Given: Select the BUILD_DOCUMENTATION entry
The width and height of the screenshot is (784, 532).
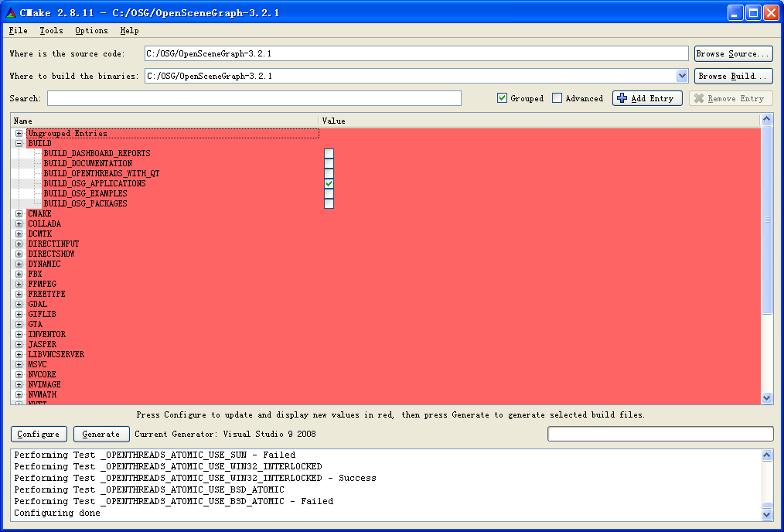Looking at the screenshot, I should (88, 163).
